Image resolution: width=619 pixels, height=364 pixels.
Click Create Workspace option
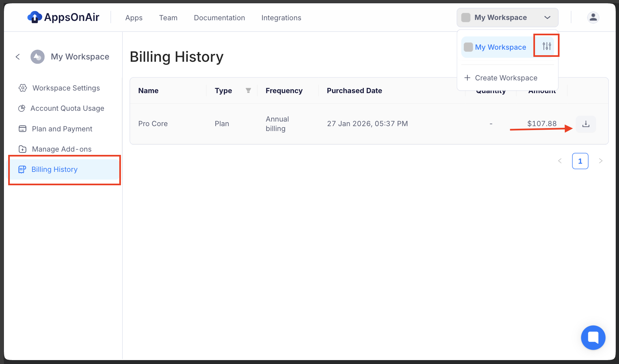pos(506,78)
